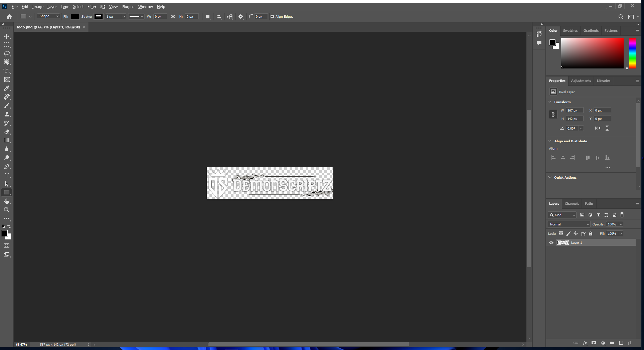Uncheck the Align Edges checkbox
Image resolution: width=644 pixels, height=350 pixels.
[272, 16]
